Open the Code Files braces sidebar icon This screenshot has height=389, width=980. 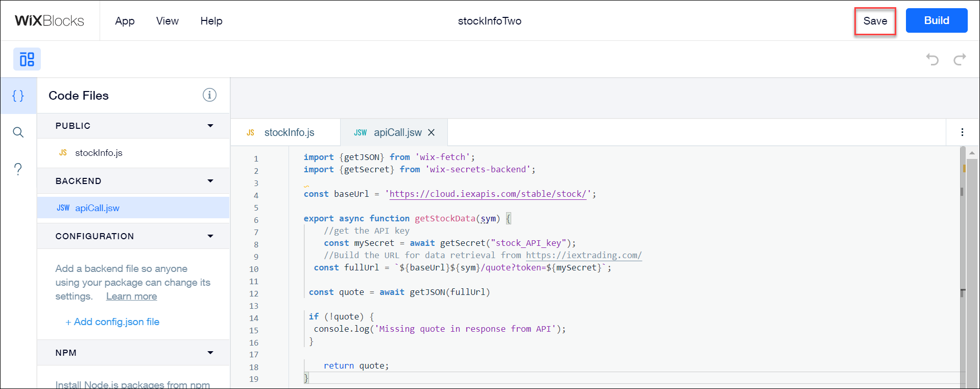(18, 96)
